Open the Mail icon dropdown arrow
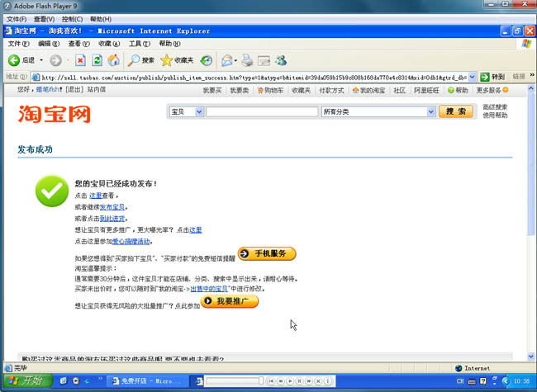 [x=235, y=61]
